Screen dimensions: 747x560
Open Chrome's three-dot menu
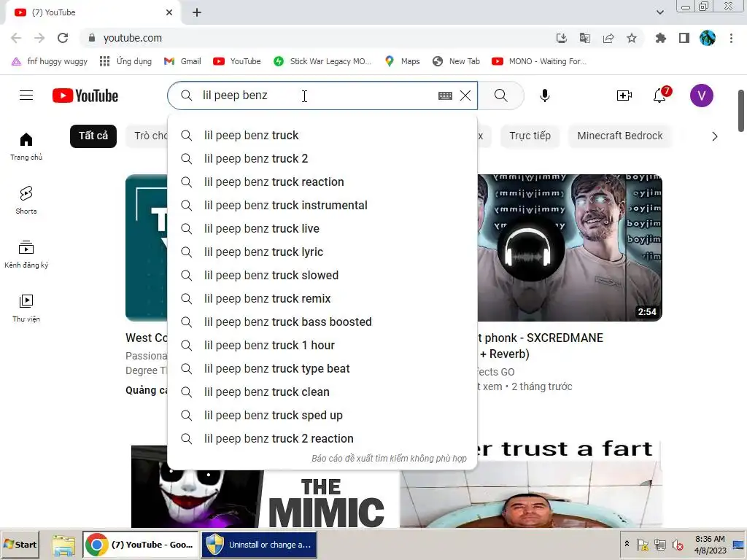click(x=731, y=38)
